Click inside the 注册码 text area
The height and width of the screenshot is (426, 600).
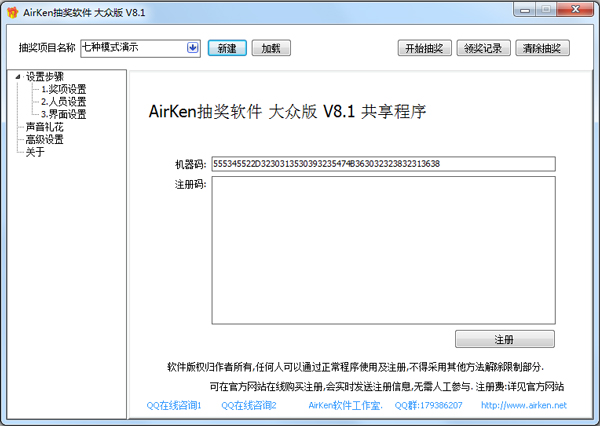383,250
